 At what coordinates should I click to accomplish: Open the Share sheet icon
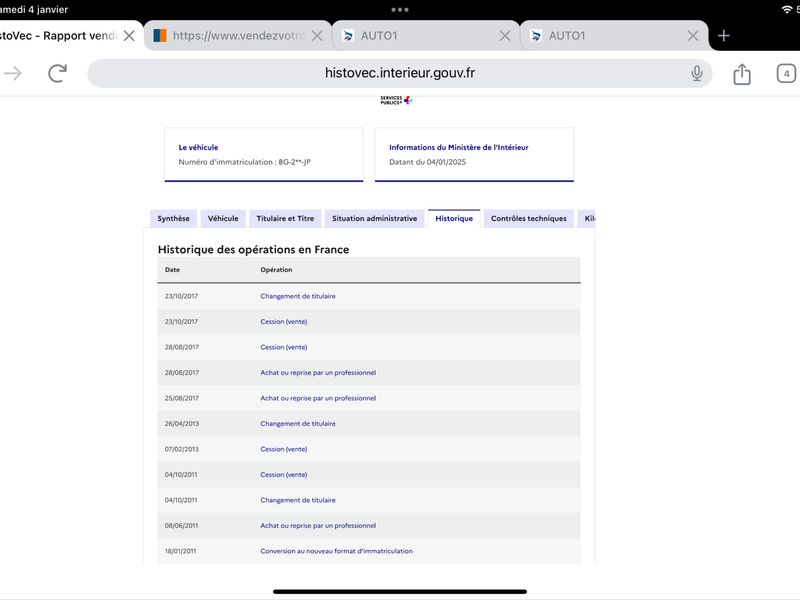(x=742, y=74)
